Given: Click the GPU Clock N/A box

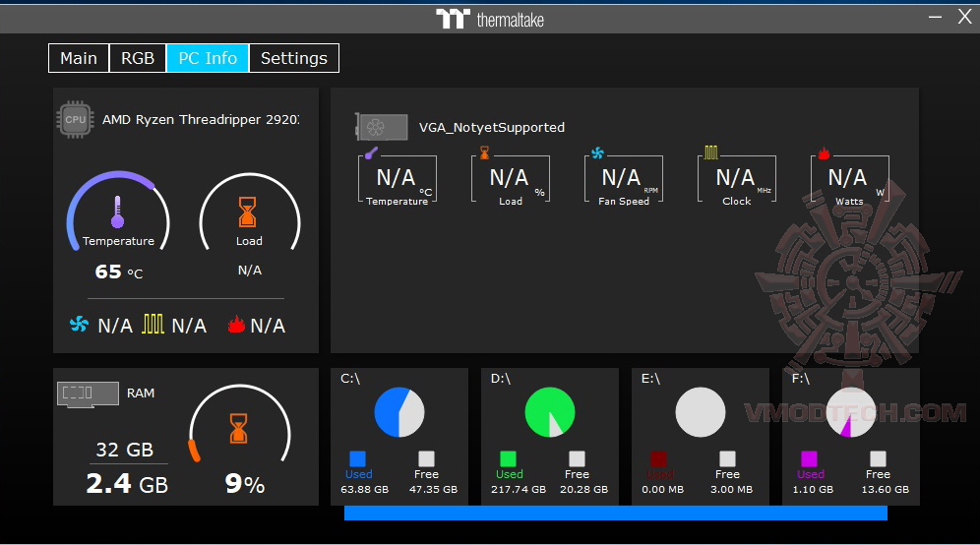Looking at the screenshot, I should [736, 179].
